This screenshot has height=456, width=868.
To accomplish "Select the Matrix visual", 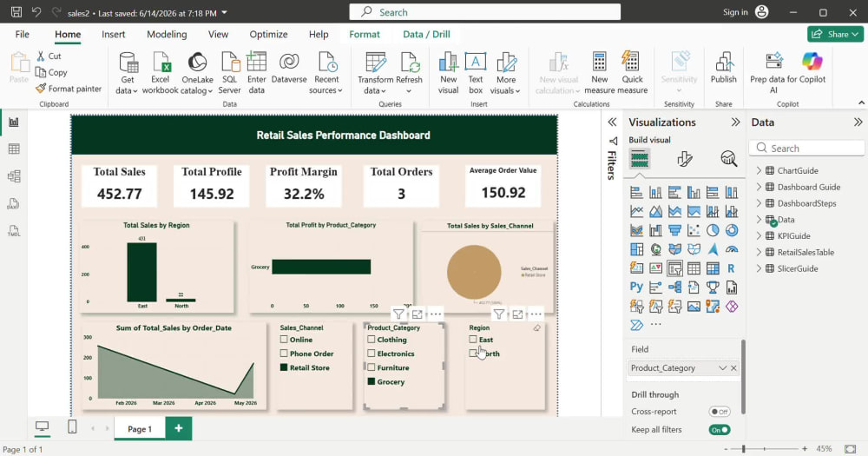I will pyautogui.click(x=713, y=268).
